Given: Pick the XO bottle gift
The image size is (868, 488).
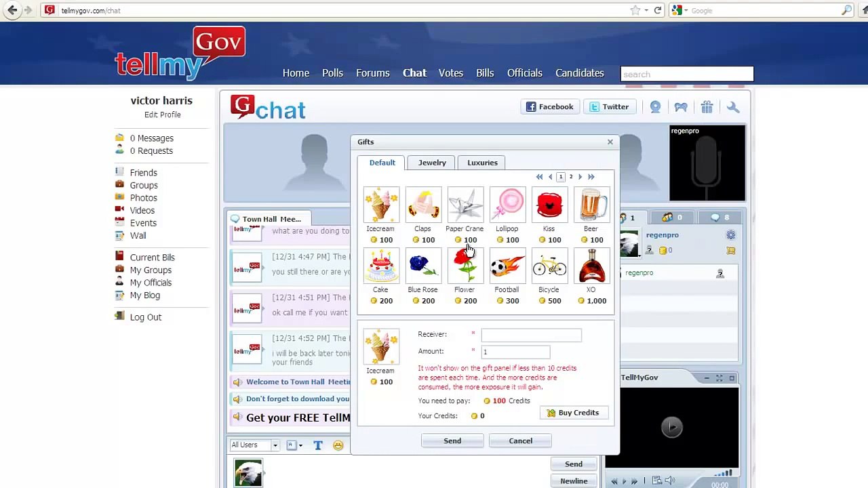Looking at the screenshot, I should coord(591,266).
